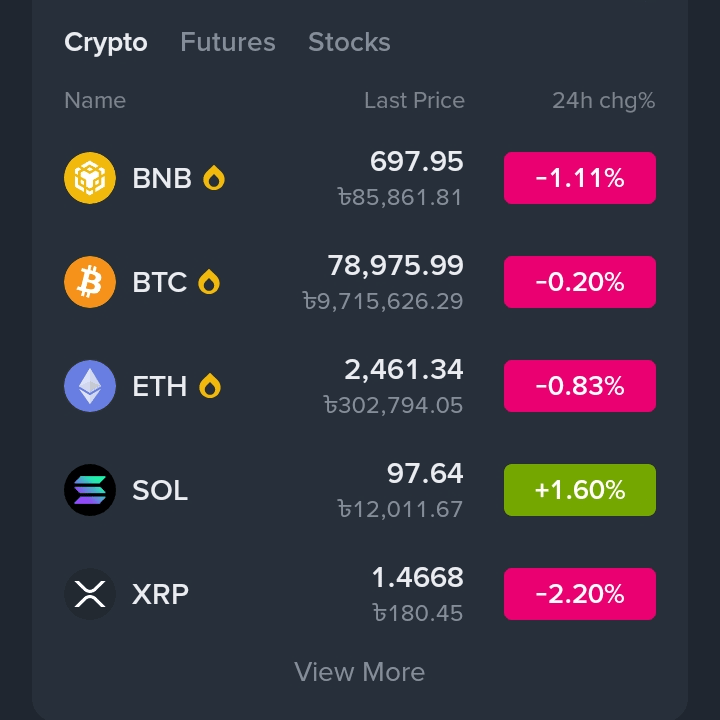Switch to the Futures tab
Viewport: 720px width, 720px height.
click(x=228, y=42)
